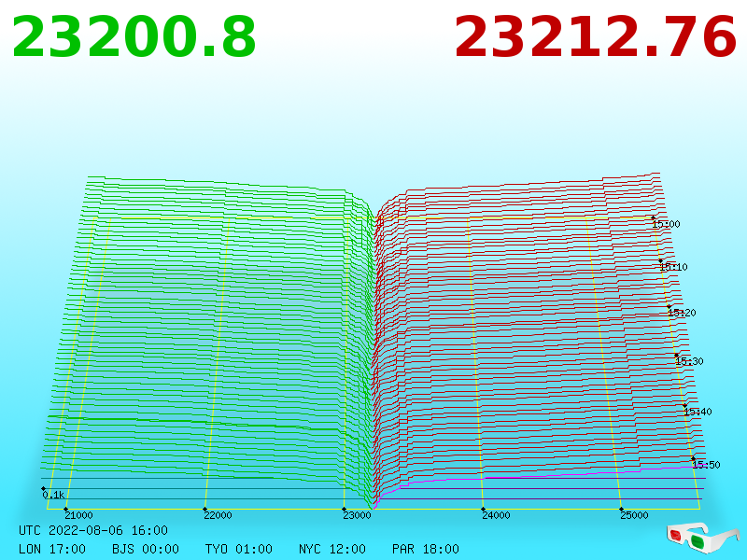Click the 0.1k depth scale label

pyautogui.click(x=53, y=495)
